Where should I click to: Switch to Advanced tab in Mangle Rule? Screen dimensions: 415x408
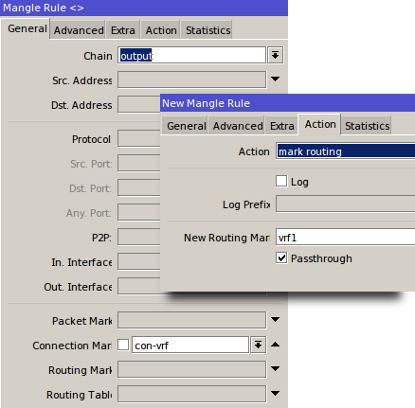[79, 30]
